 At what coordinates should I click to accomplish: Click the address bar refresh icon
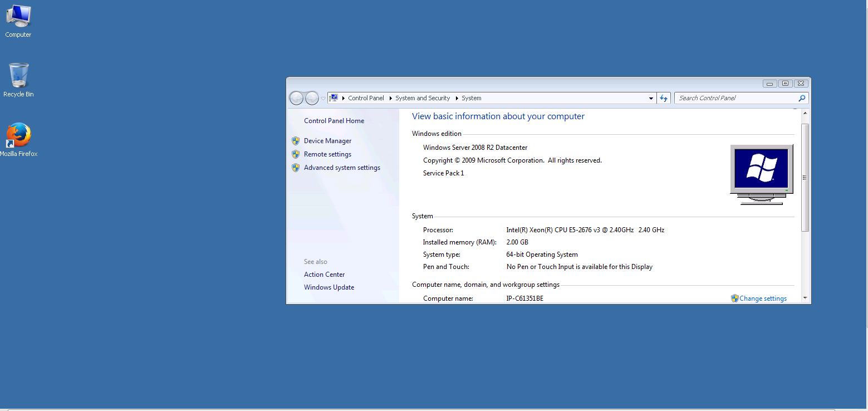tap(663, 98)
